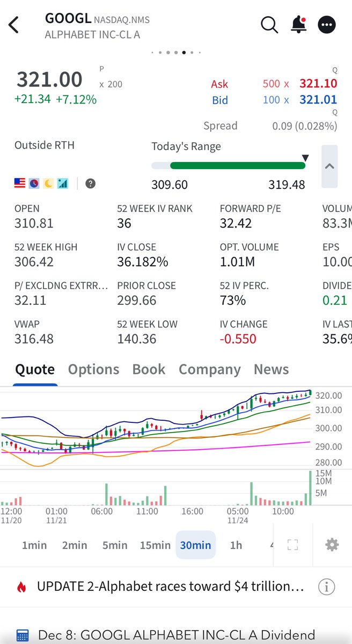Tap the tallest green volume bar

click(310, 488)
